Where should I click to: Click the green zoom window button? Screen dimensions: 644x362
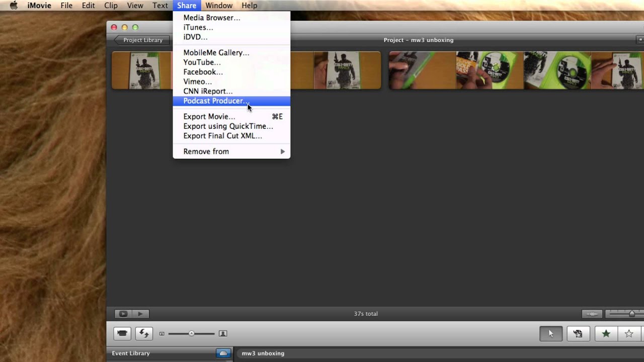click(x=135, y=27)
